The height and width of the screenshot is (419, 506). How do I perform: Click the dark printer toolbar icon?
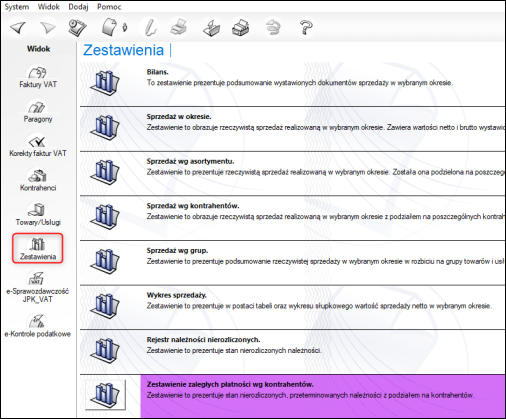coord(240,28)
